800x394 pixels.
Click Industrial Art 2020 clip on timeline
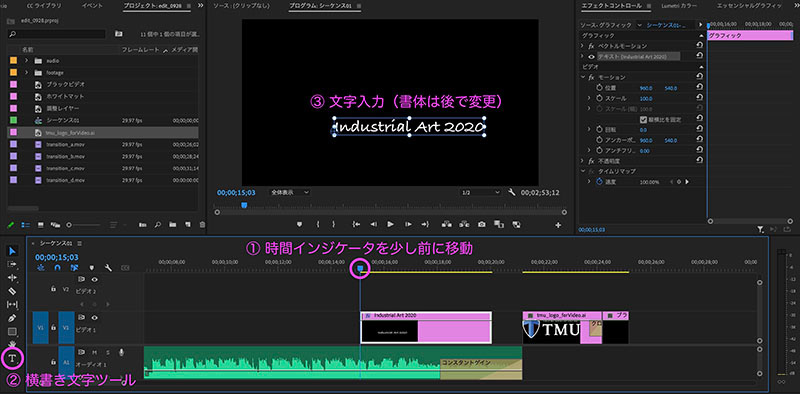pos(426,327)
